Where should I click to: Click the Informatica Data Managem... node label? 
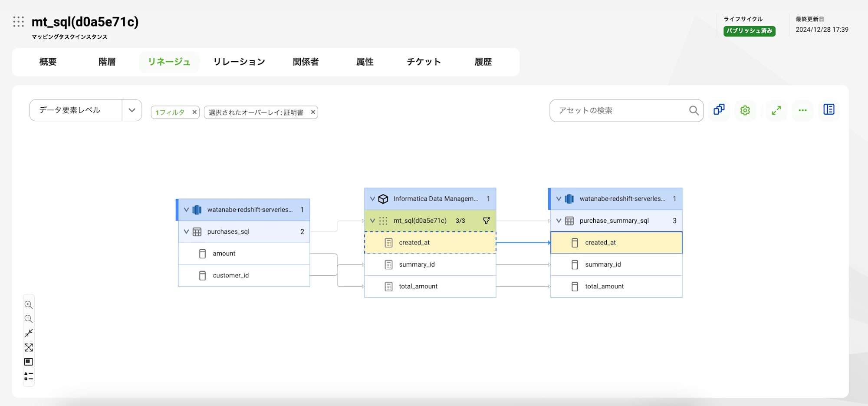point(436,198)
